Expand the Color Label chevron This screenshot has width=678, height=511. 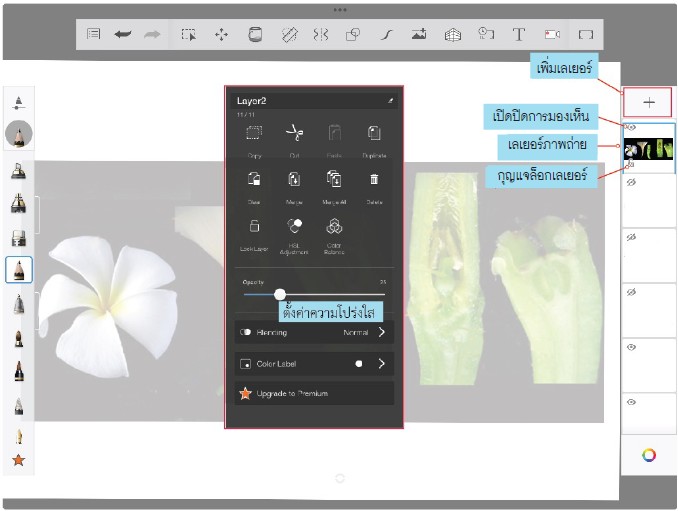point(381,364)
